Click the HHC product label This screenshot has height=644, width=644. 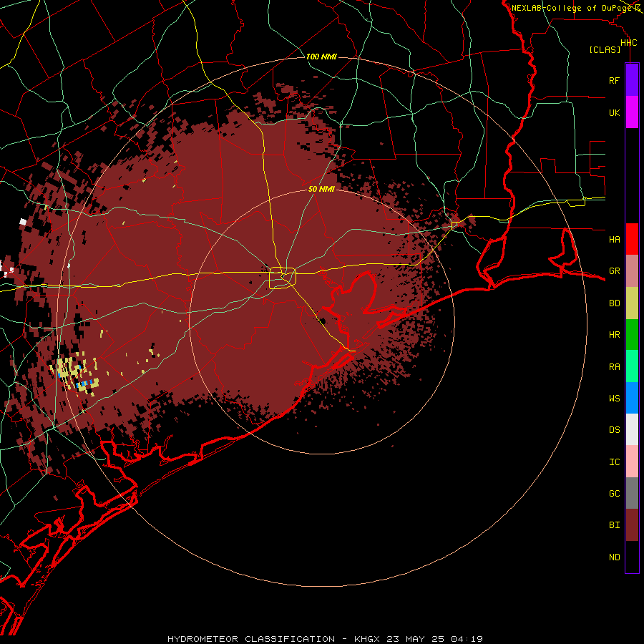tap(628, 43)
